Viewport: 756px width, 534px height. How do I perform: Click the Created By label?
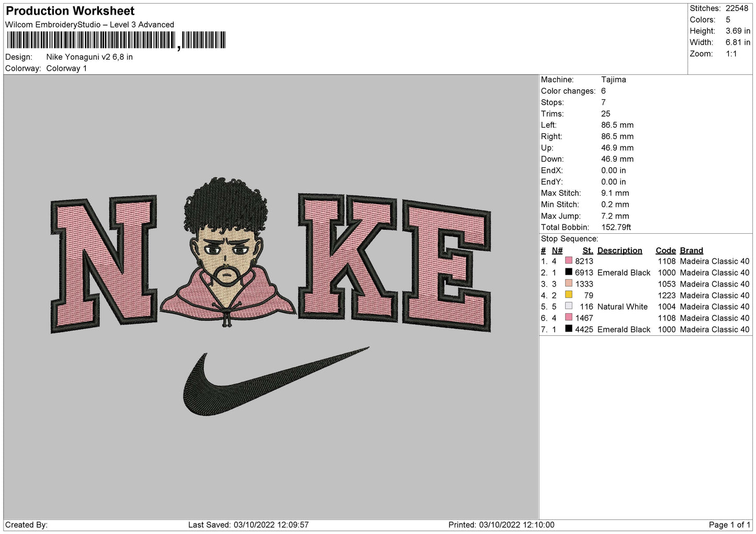[x=26, y=525]
